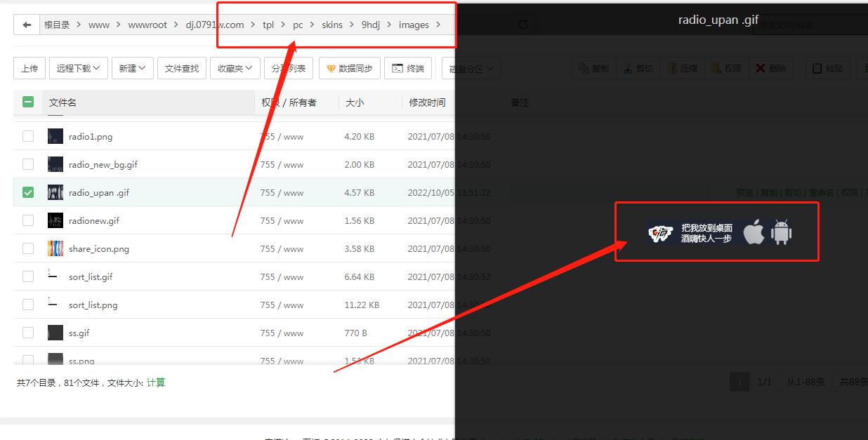Click the file name share_icon.png
Image resolution: width=868 pixels, height=440 pixels.
coord(99,248)
